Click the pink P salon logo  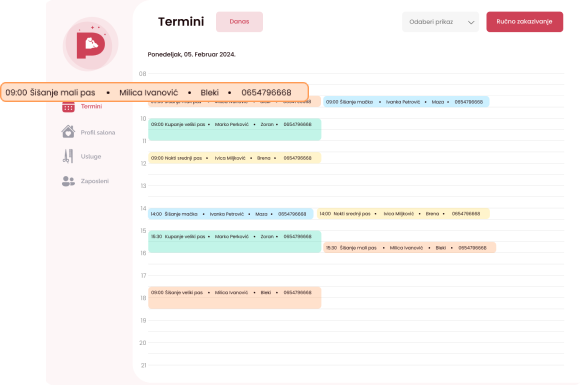pos(90,44)
